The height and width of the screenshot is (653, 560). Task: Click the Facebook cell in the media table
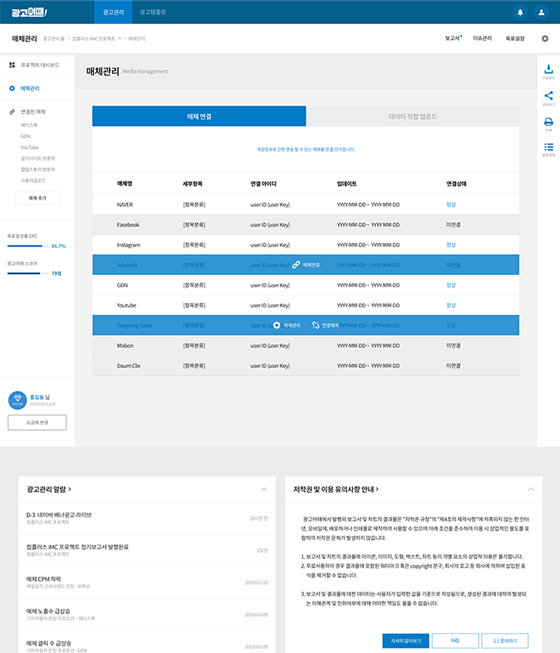click(128, 225)
